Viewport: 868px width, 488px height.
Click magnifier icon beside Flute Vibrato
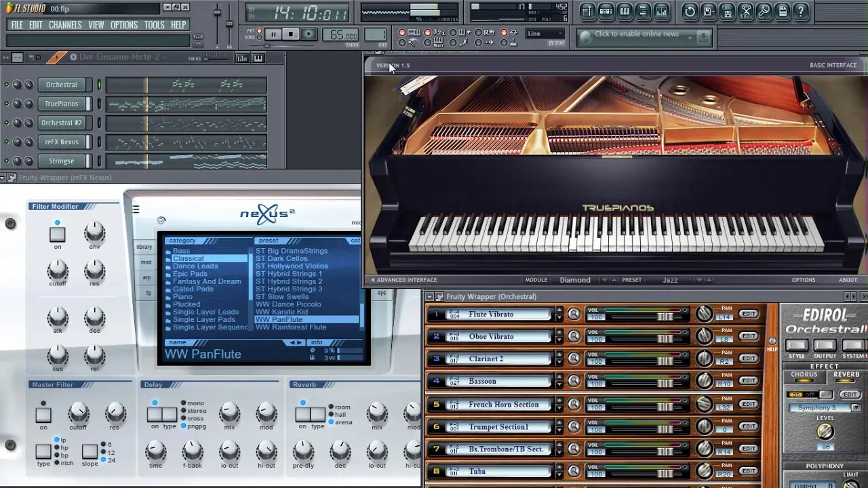tap(574, 314)
